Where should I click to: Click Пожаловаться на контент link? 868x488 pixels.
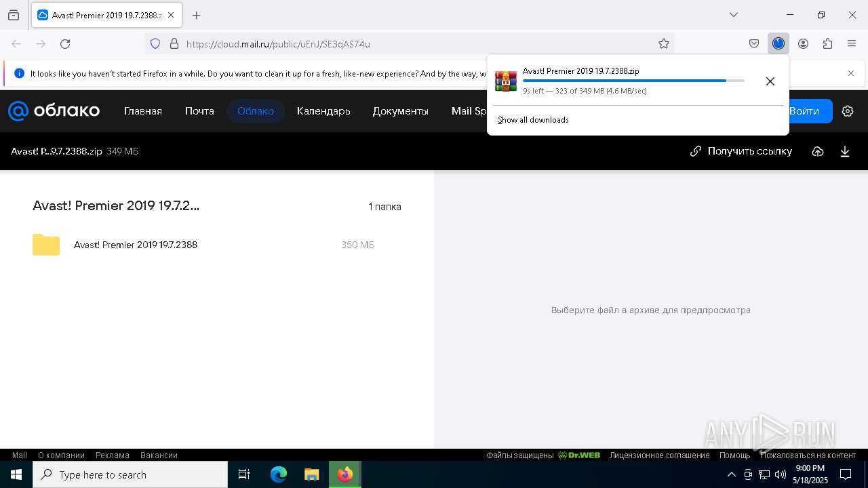[808, 455]
